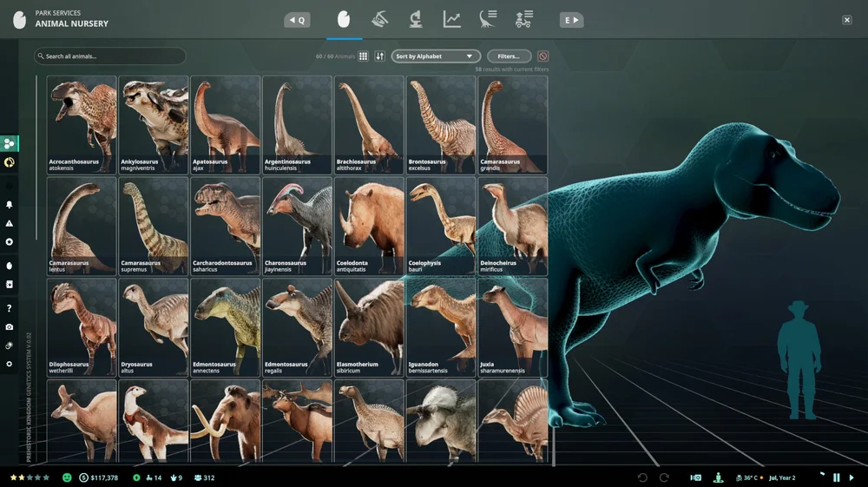The image size is (868, 487).
Task: Switch to grid view layout
Action: [363, 56]
